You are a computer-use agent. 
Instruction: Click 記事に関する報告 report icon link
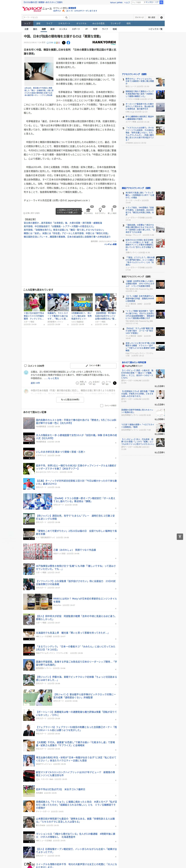[x=32, y=213]
